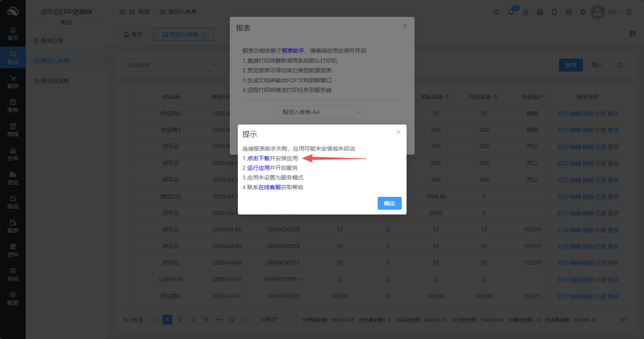The width and height of the screenshot is (644, 339).
Task: Open 资金 module in the sidebar
Action: coord(13,178)
